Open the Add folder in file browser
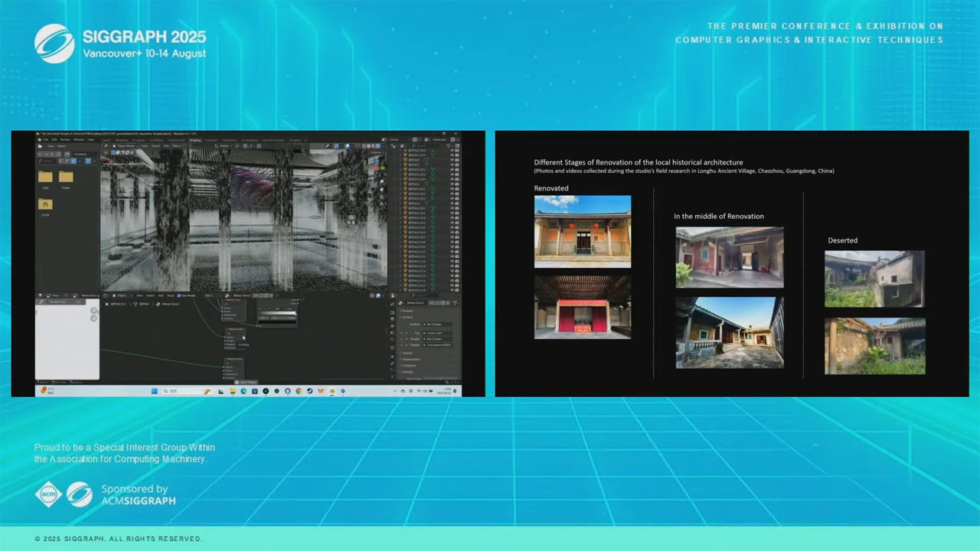This screenshot has width=980, height=551. click(x=45, y=178)
